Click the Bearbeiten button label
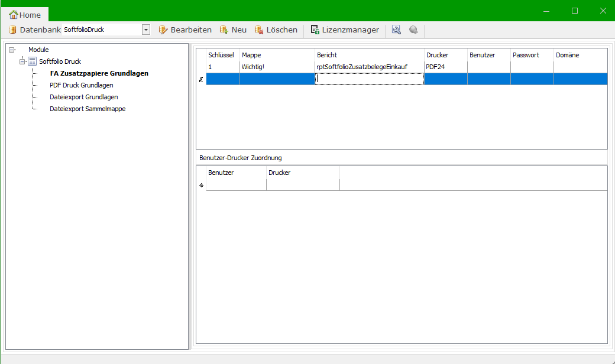Screen dimensions: 615x364 click(x=191, y=30)
